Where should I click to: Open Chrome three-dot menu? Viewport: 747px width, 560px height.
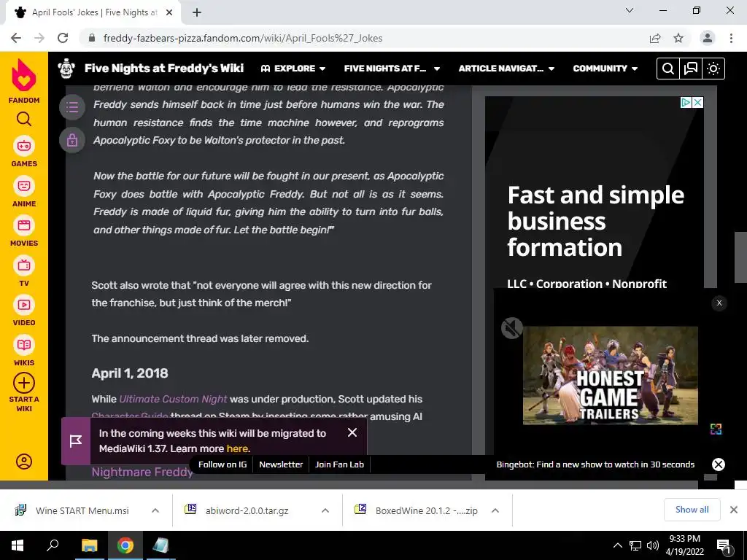pyautogui.click(x=731, y=38)
